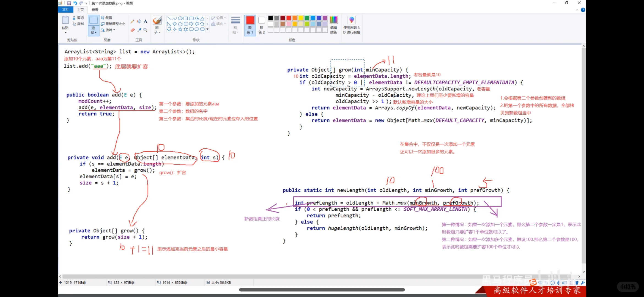Choose the five-point star shape
Image resolution: width=644 pixels, height=297 pixels.
[x=180, y=29]
